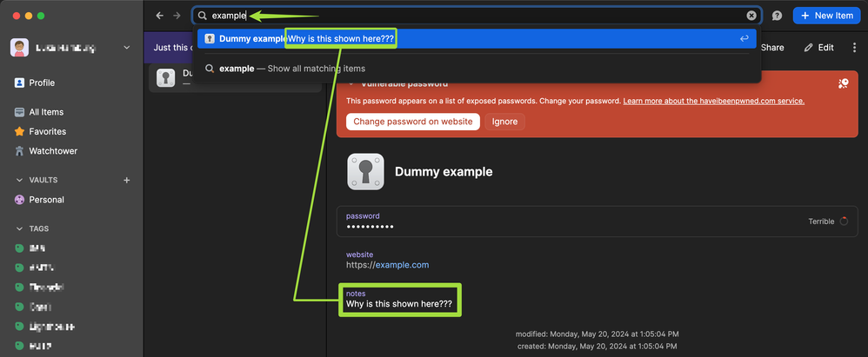Expand the account switcher dropdown
The height and width of the screenshot is (357, 868).
(x=127, y=48)
